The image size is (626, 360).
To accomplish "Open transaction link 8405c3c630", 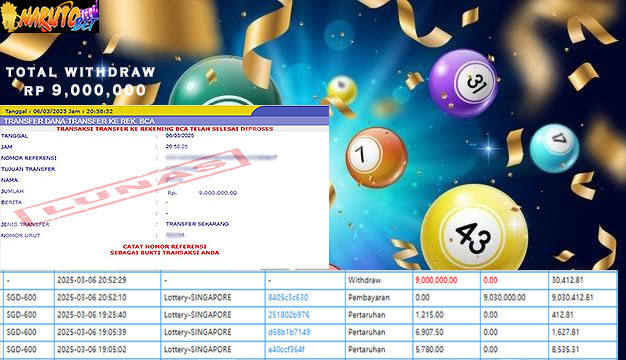I will point(288,297).
